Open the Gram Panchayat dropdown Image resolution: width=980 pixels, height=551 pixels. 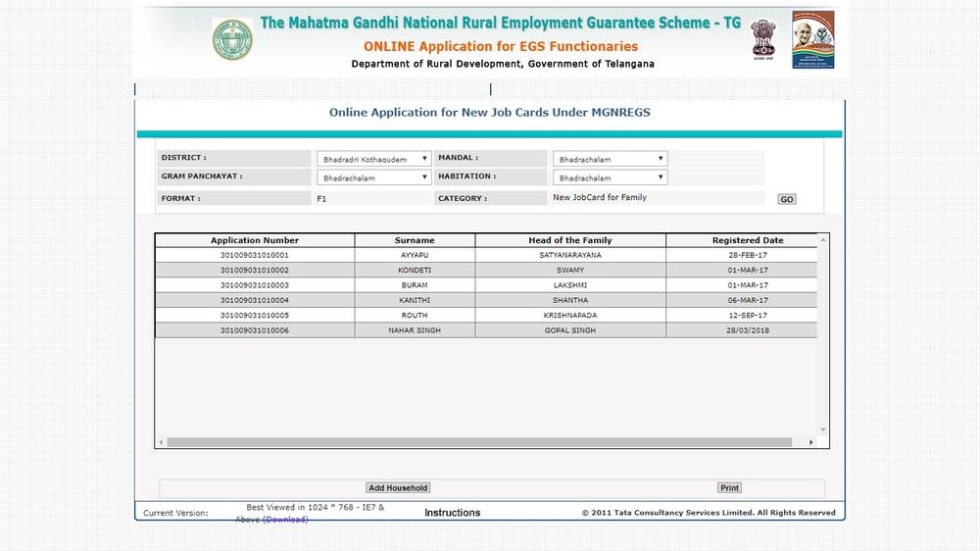[x=374, y=177]
